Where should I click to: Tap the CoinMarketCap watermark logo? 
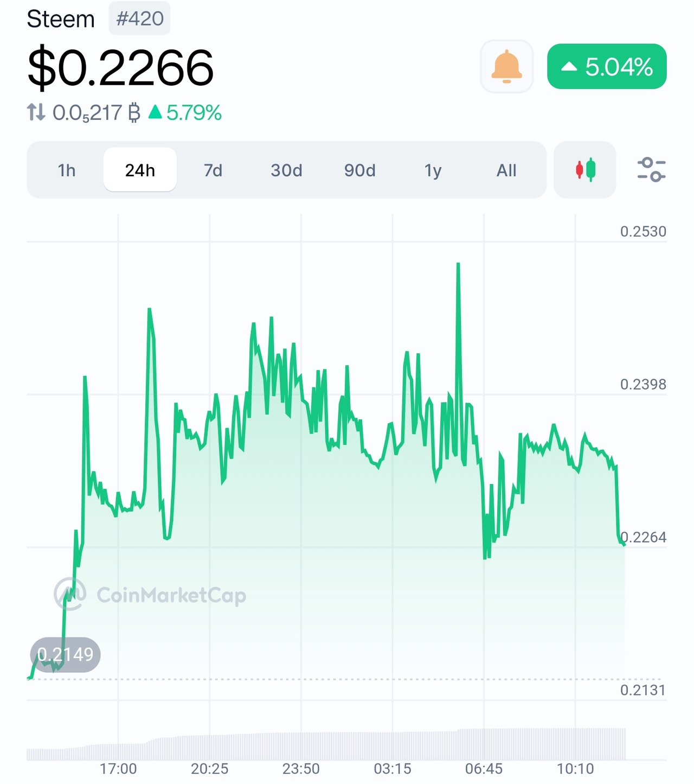tap(150, 595)
